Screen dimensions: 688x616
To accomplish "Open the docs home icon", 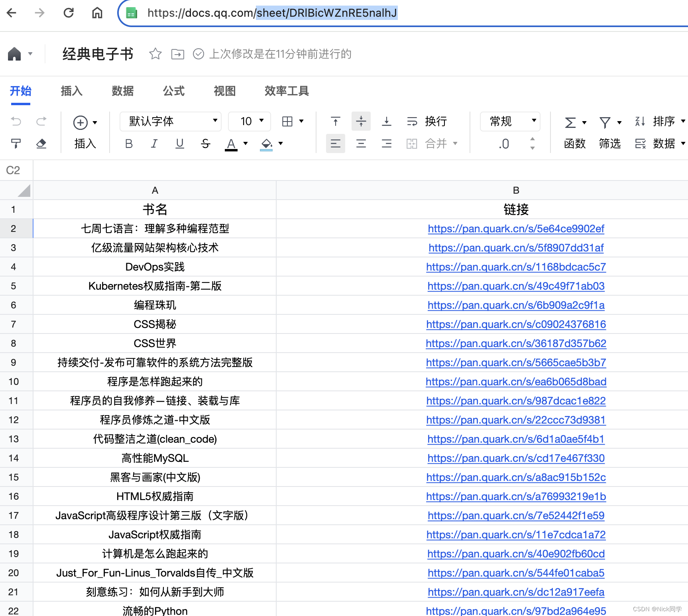I will click(14, 54).
